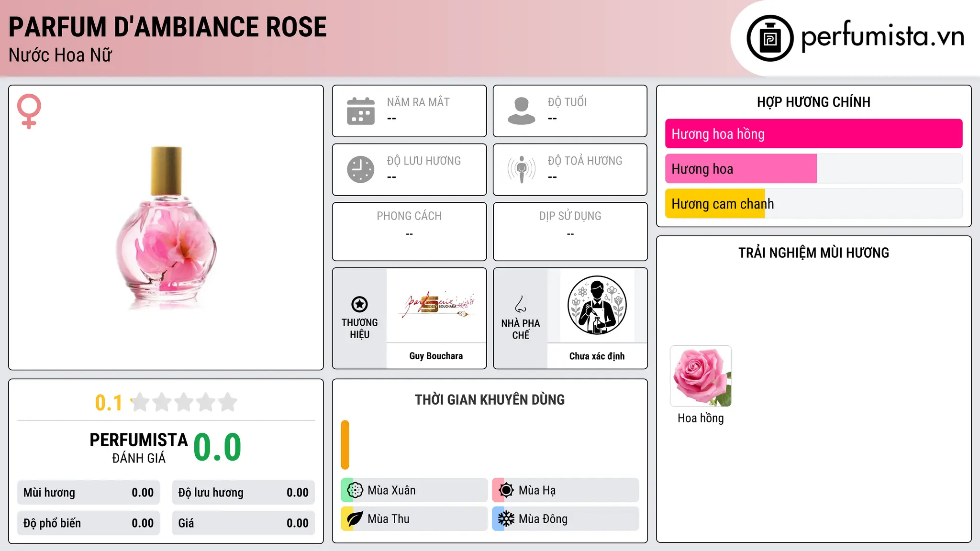This screenshot has width=980, height=551.
Task: Click the female gender symbol icon
Action: (29, 111)
